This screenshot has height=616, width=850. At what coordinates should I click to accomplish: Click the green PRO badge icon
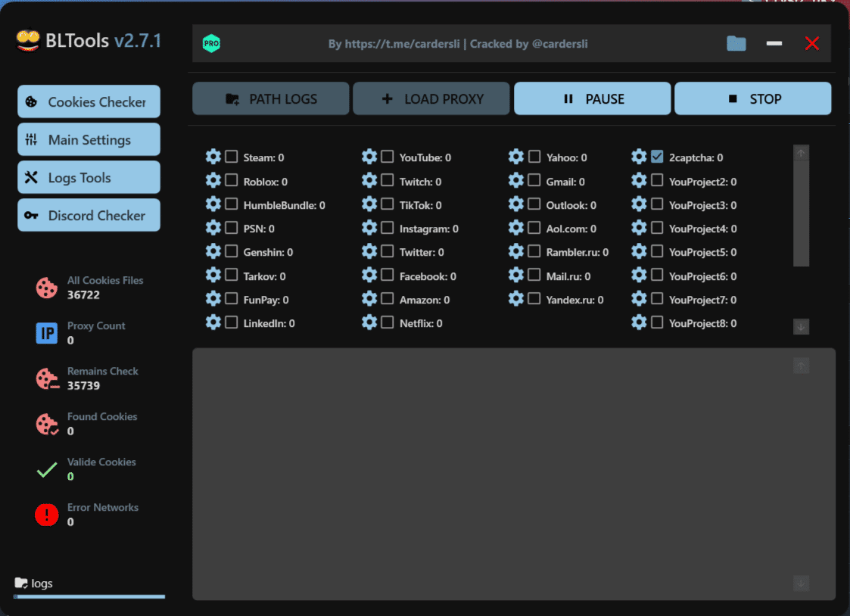click(x=211, y=44)
